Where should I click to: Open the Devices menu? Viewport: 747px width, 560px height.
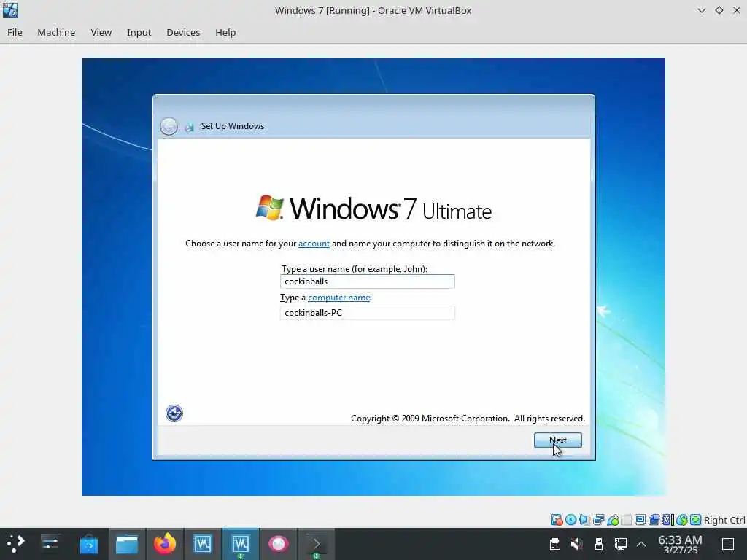(183, 32)
